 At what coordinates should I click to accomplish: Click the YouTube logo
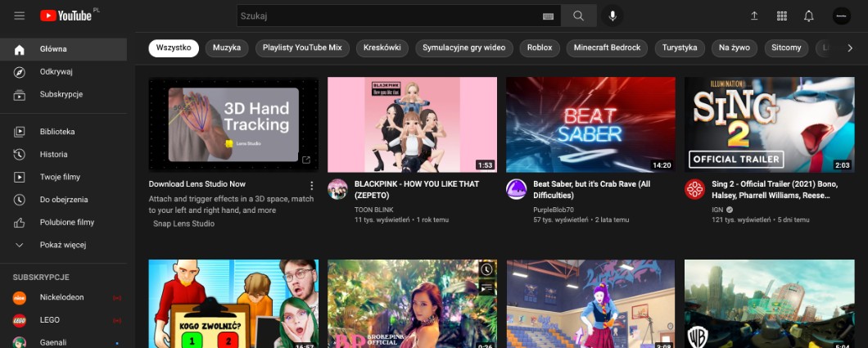tap(65, 16)
